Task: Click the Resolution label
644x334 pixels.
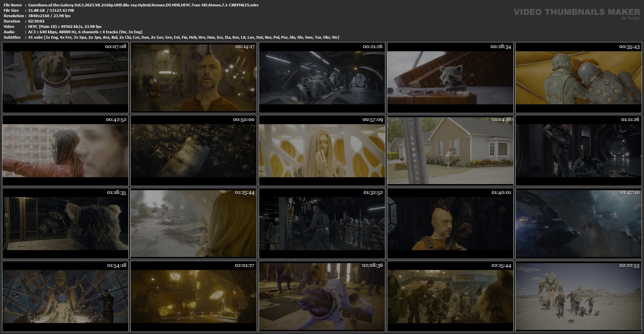Action: coord(14,16)
